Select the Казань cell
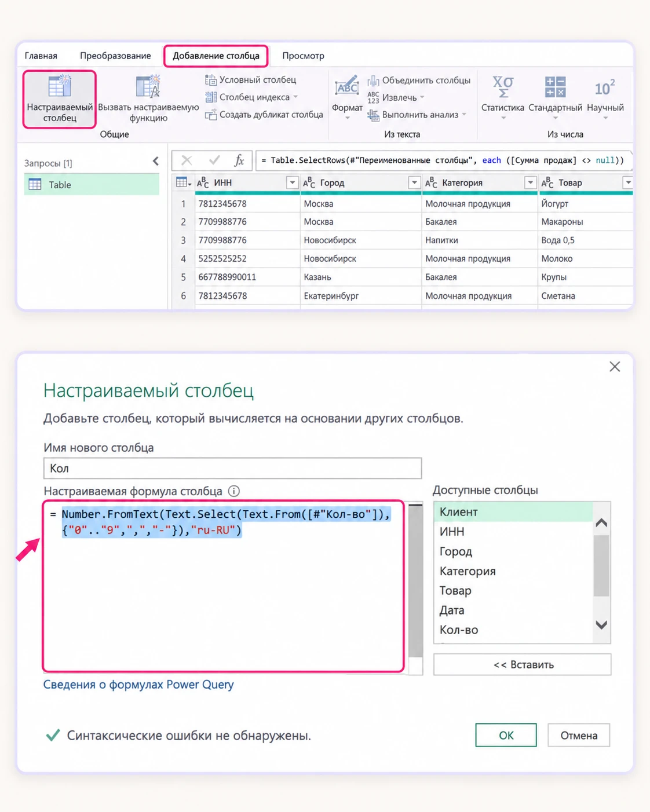 pyautogui.click(x=360, y=277)
